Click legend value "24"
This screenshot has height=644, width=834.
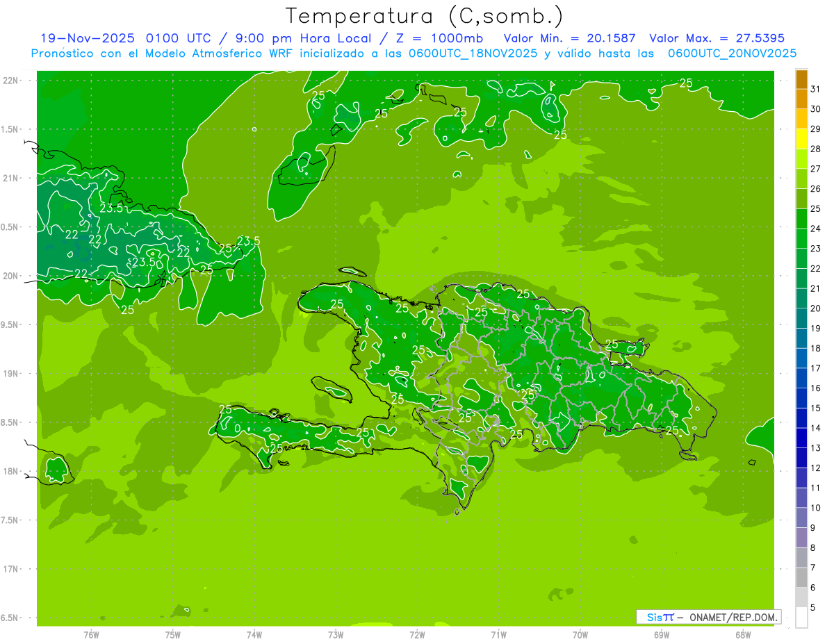815,229
